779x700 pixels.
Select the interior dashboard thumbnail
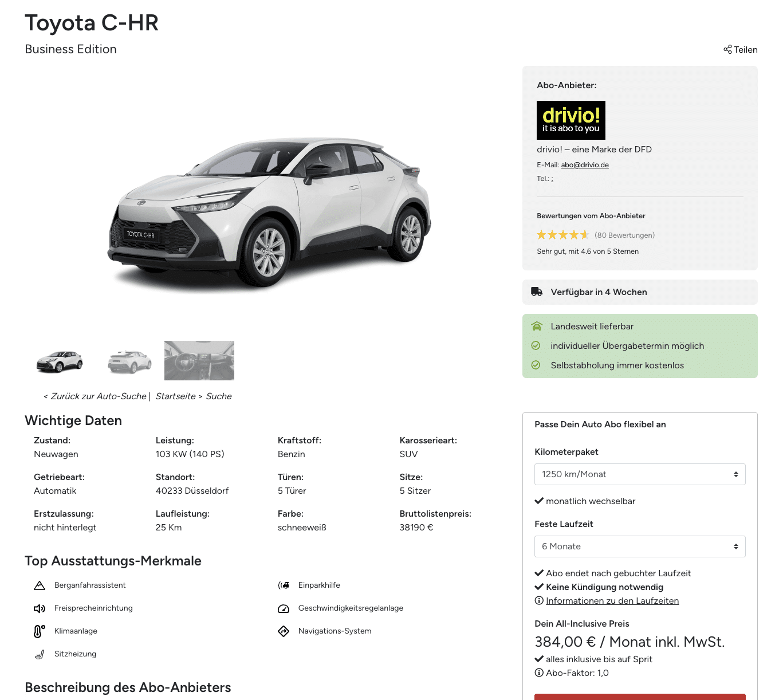click(199, 360)
